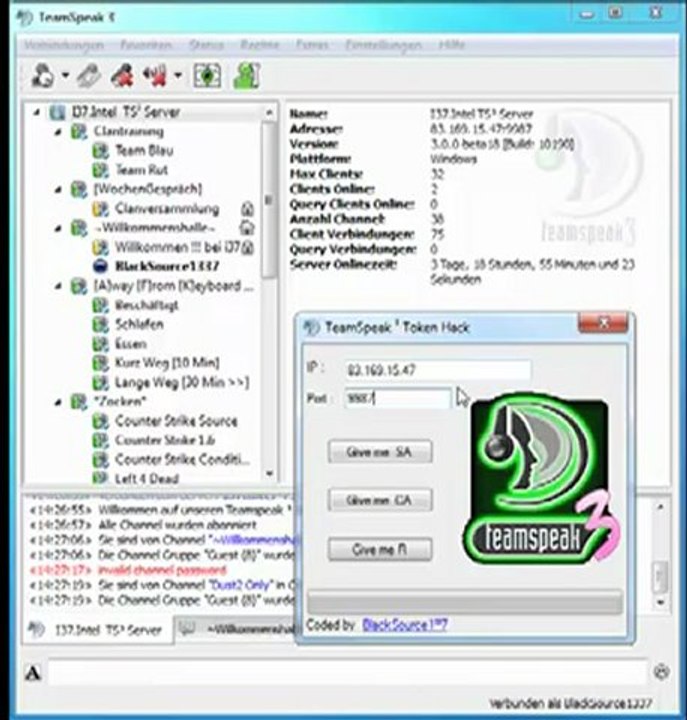Screen dimensions: 687x720
Task: Open the Status menu
Action: tap(206, 45)
